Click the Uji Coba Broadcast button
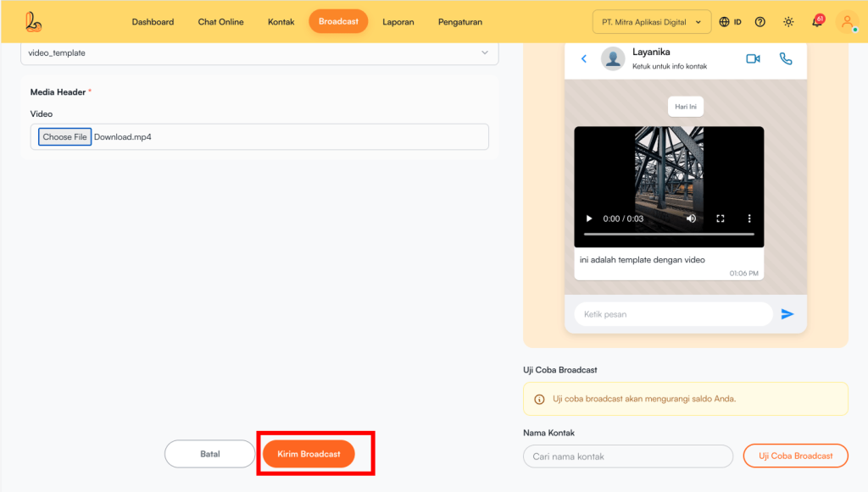This screenshot has width=868, height=492. pyautogui.click(x=795, y=456)
